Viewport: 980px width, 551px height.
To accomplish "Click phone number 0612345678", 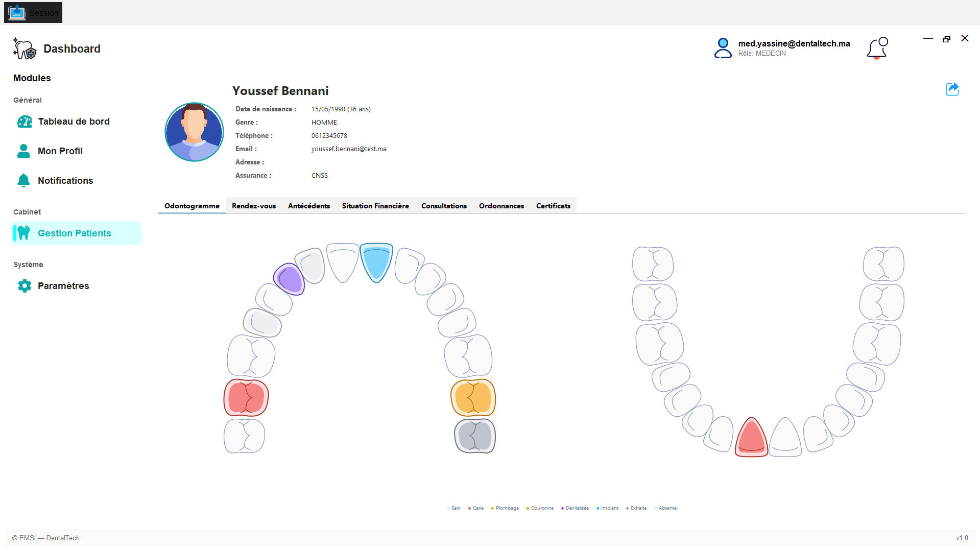I will (329, 136).
